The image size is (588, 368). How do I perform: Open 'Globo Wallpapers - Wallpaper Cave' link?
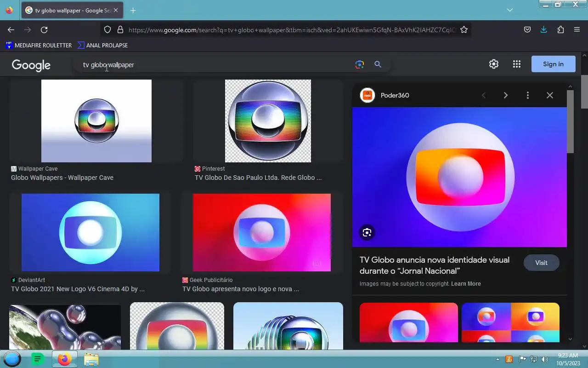pyautogui.click(x=62, y=178)
